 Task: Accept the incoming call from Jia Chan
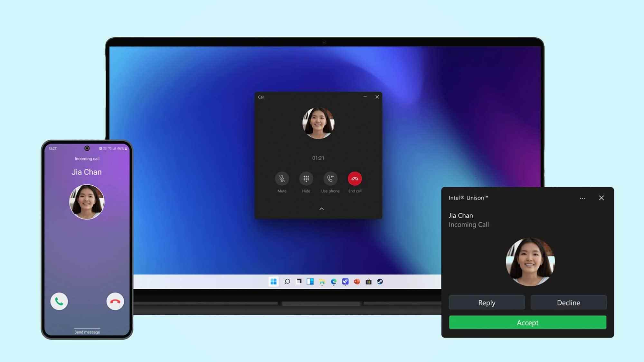point(528,322)
